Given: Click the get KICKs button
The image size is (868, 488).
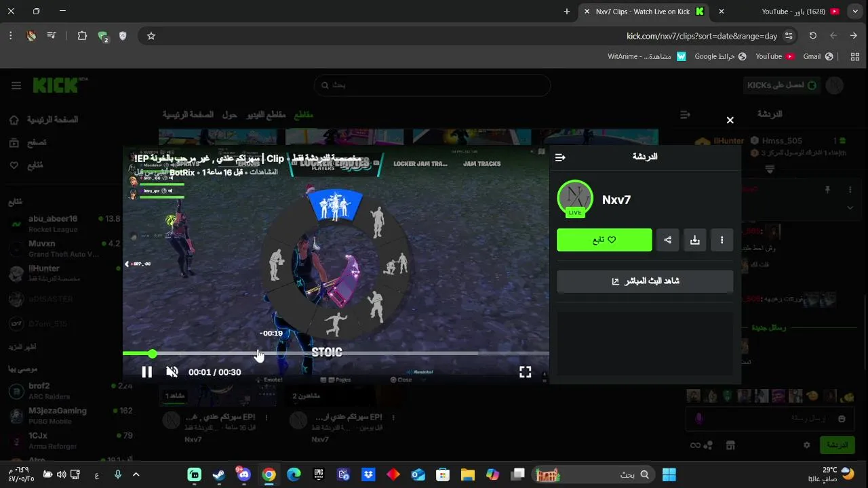Looking at the screenshot, I should coord(783,85).
